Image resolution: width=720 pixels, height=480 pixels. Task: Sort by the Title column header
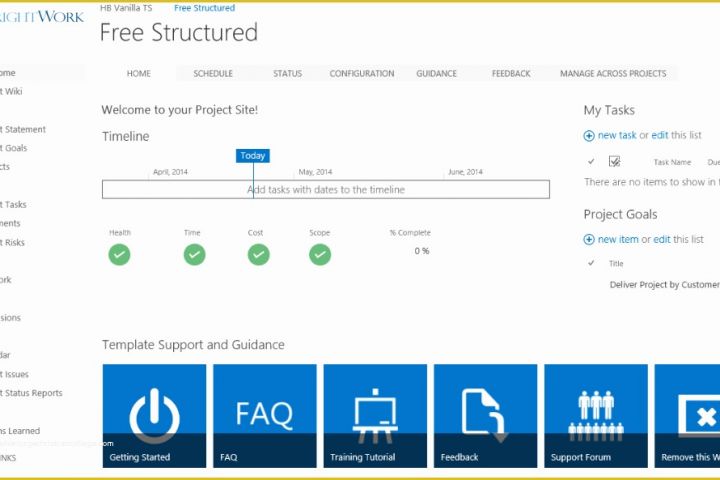pos(616,264)
